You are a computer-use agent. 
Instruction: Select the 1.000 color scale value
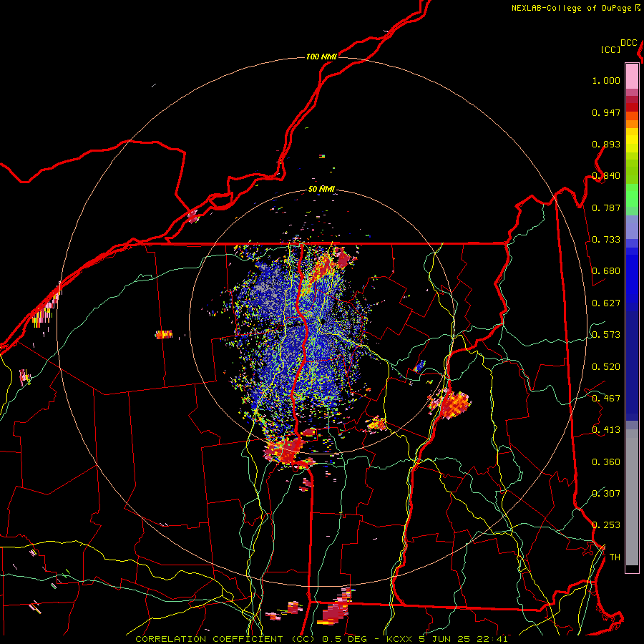click(x=606, y=81)
